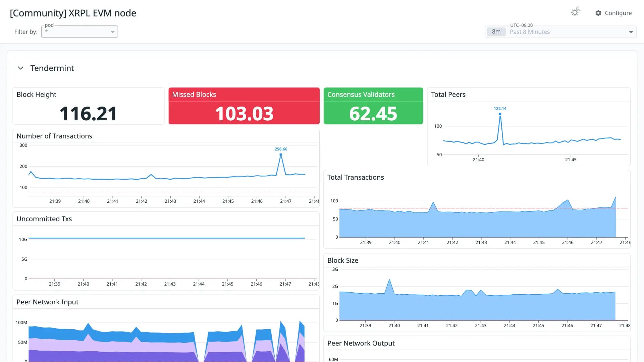Click the Tendermint section title

(x=52, y=68)
